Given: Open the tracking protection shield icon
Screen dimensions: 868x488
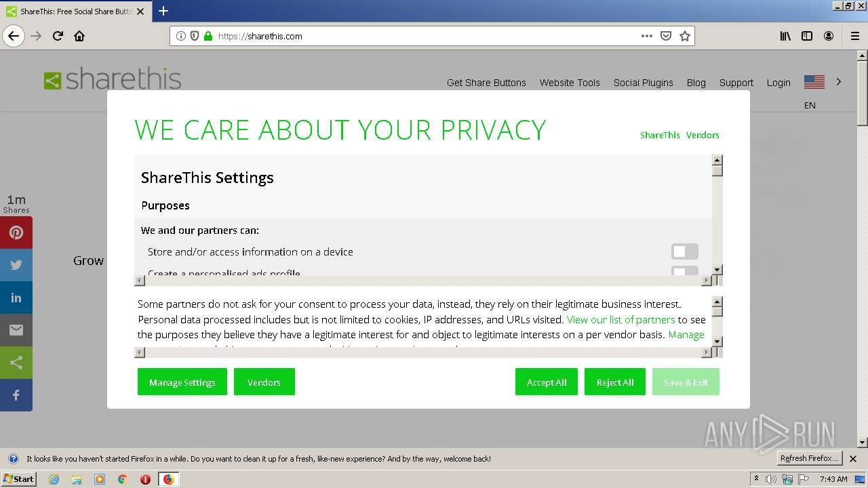Looking at the screenshot, I should 195,36.
